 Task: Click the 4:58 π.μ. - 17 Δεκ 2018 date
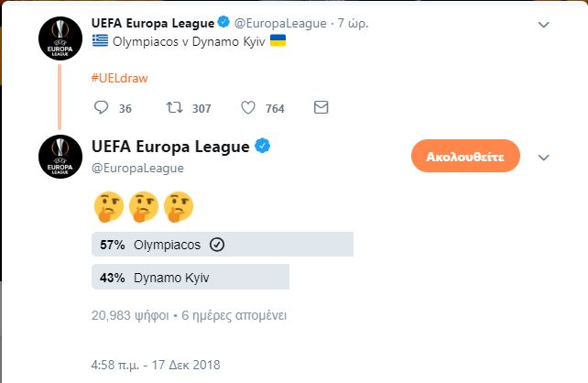coord(156,365)
